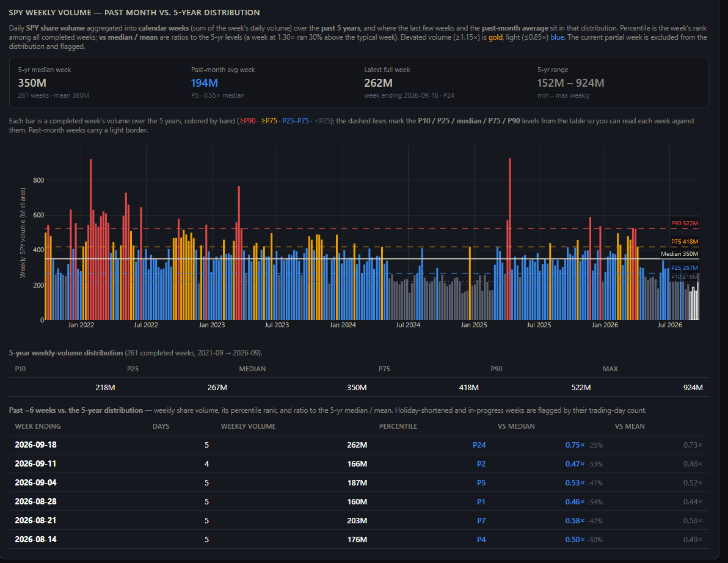The width and height of the screenshot is (728, 563).
Task: Click the '418M' distribution value
Action: 469,388
